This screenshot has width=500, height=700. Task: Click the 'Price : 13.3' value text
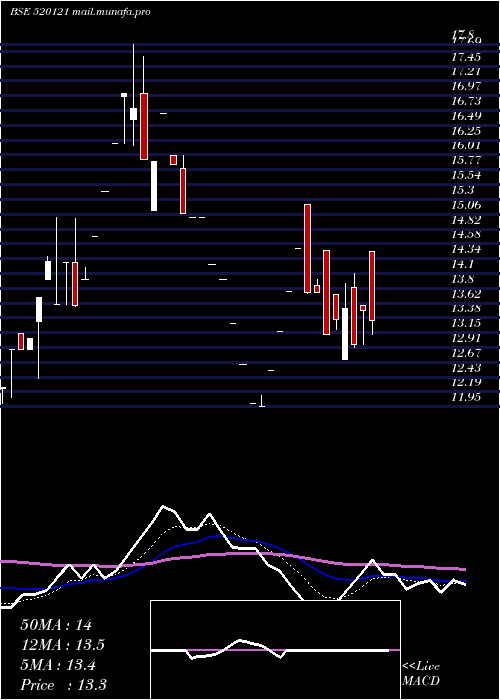pos(63,685)
